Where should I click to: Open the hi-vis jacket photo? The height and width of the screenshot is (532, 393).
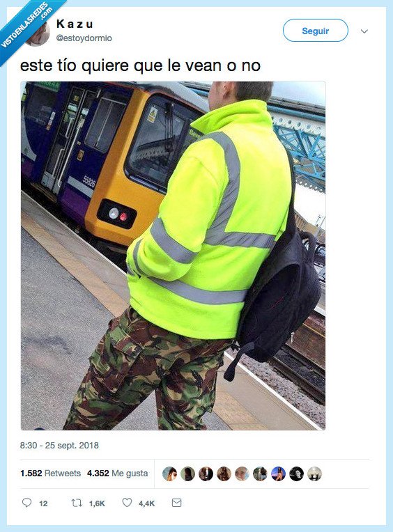173,256
